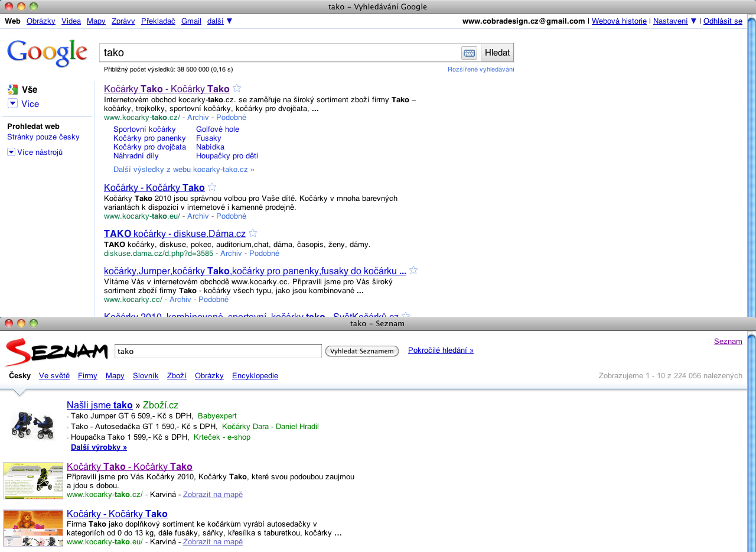Image resolution: width=756 pixels, height=552 pixels.
Task: Open Podobné link for diskuse.dama.cz result
Action: pos(264,253)
